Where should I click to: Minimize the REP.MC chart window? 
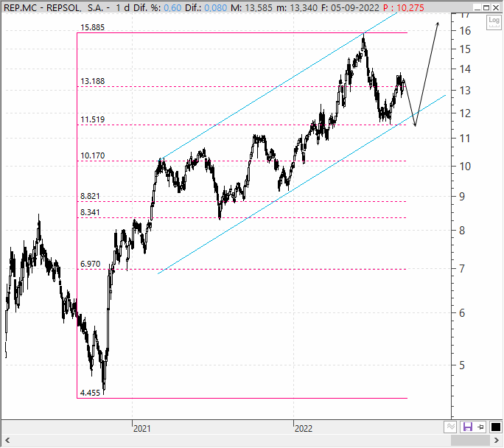pyautogui.click(x=477, y=7)
